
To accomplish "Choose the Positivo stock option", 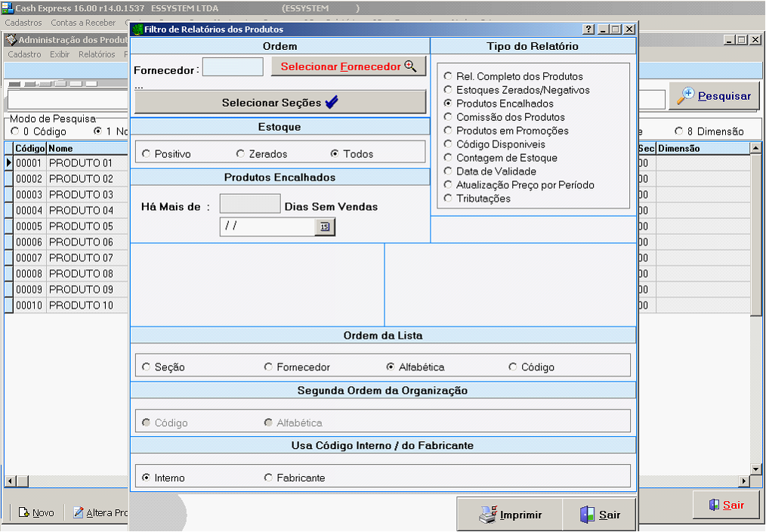I will pos(146,154).
